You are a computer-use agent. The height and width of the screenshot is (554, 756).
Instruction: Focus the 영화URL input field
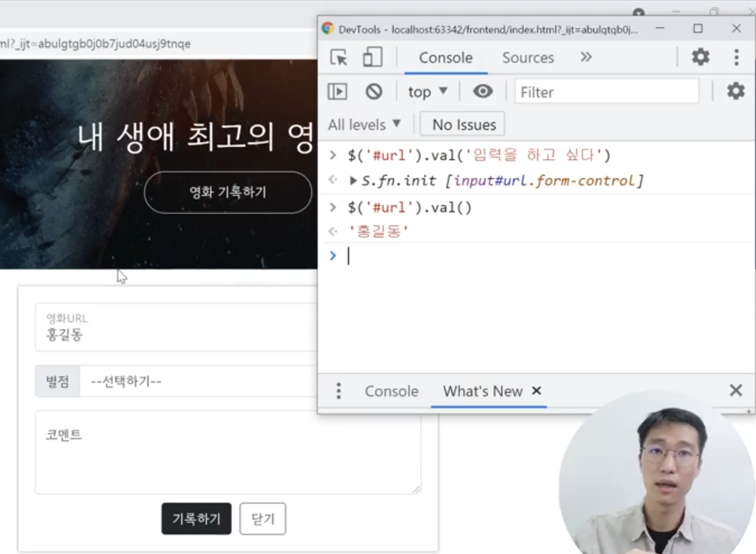tap(176, 327)
